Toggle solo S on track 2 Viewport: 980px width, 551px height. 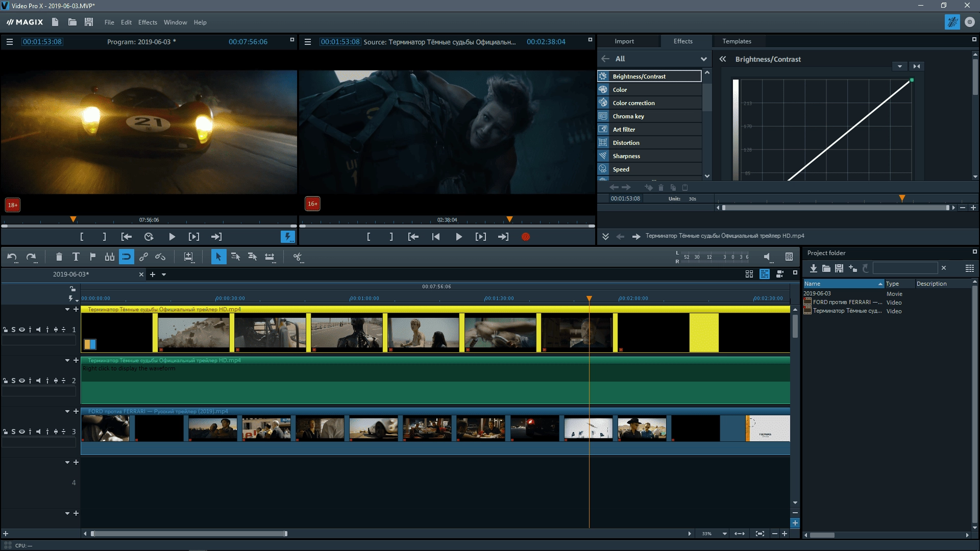13,381
